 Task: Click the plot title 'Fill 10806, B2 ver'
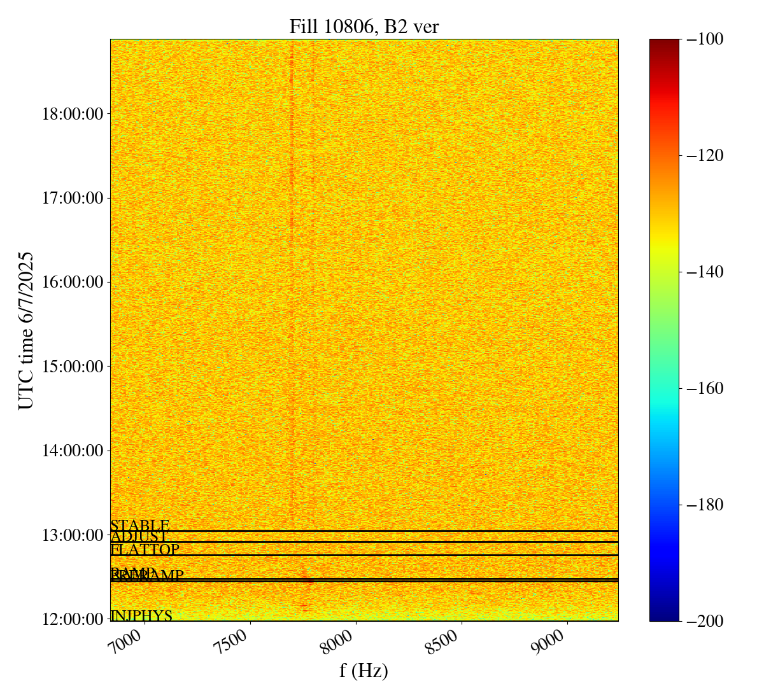point(364,27)
